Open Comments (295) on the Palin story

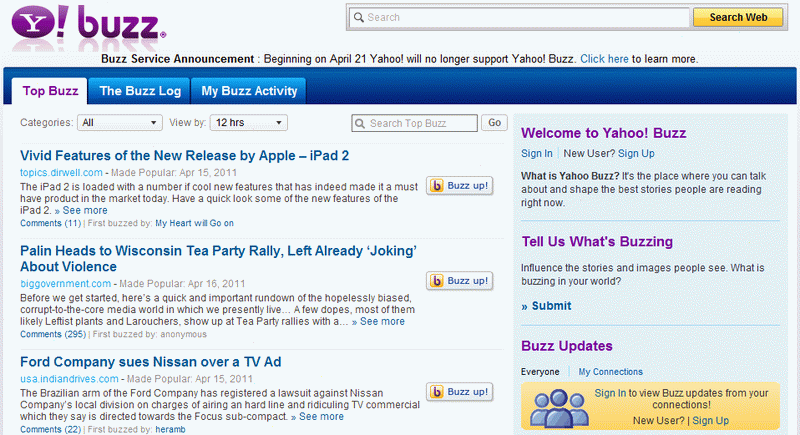click(x=53, y=335)
